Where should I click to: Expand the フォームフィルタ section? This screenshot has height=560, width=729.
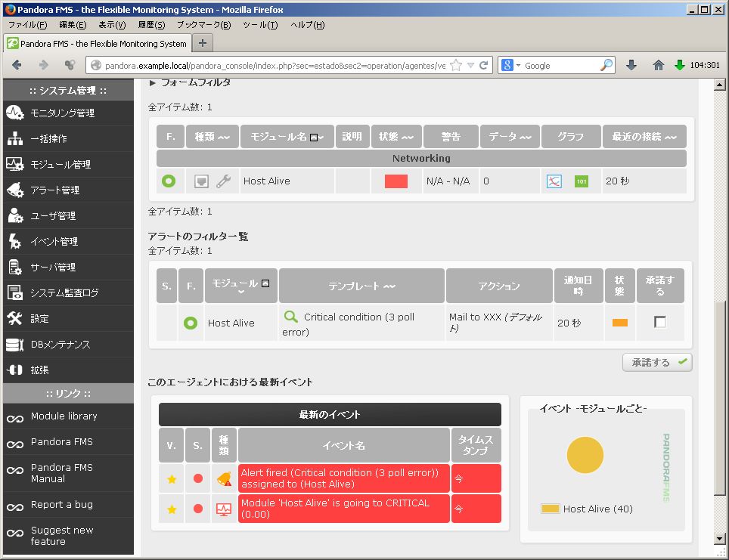pos(190,82)
